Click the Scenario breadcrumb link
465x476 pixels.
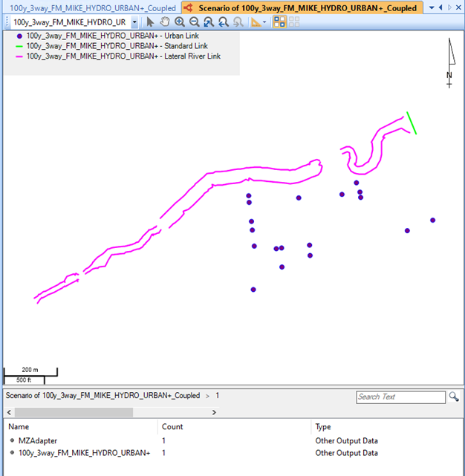103,396
